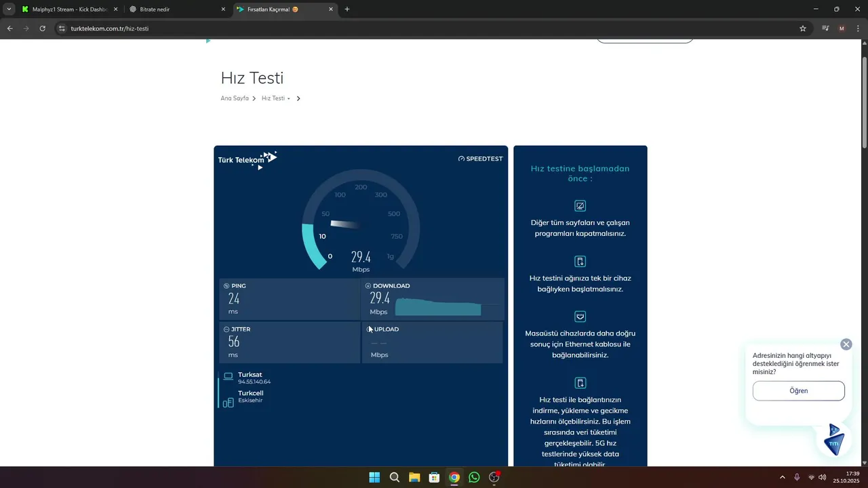Click the JITTER icon
The image size is (868, 488).
pyautogui.click(x=226, y=329)
